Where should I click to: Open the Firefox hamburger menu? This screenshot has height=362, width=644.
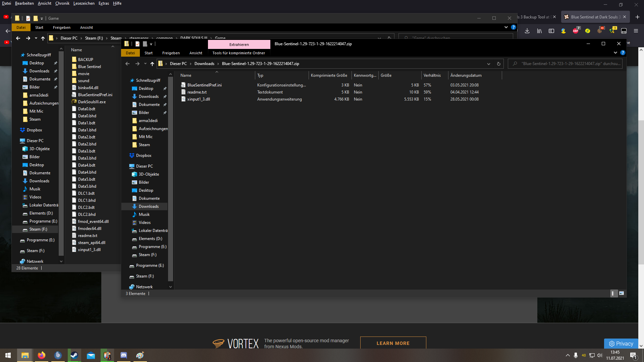pyautogui.click(x=636, y=31)
